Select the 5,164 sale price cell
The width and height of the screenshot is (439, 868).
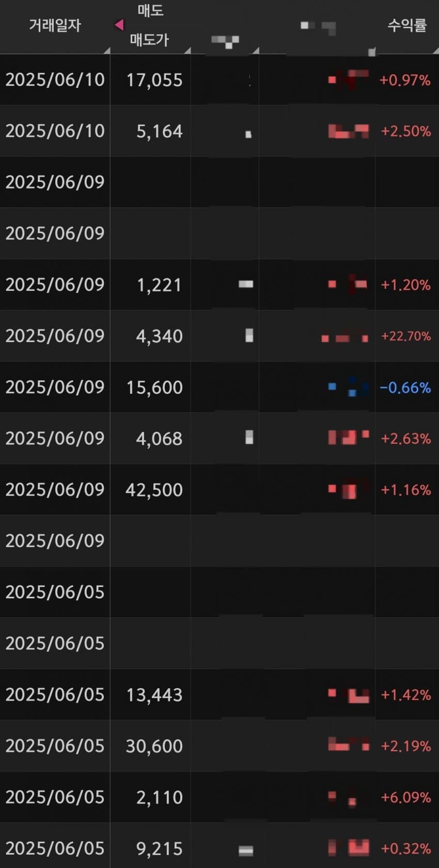pyautogui.click(x=159, y=131)
